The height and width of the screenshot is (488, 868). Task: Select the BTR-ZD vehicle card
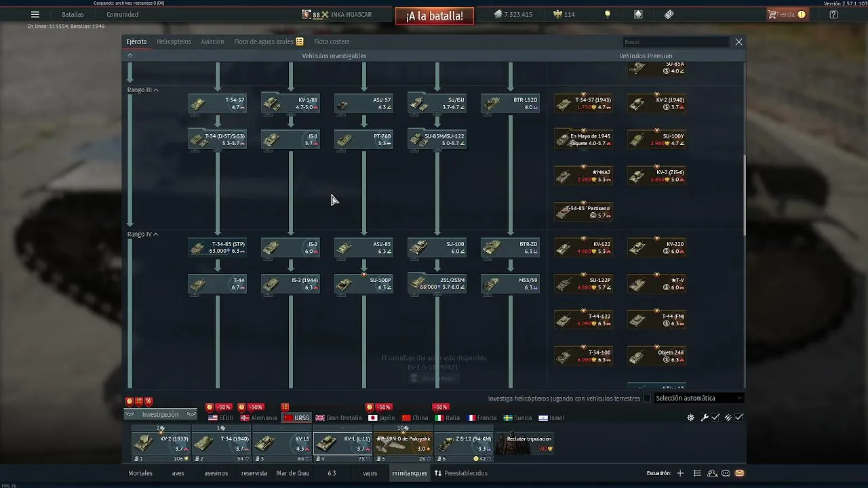[x=511, y=247]
